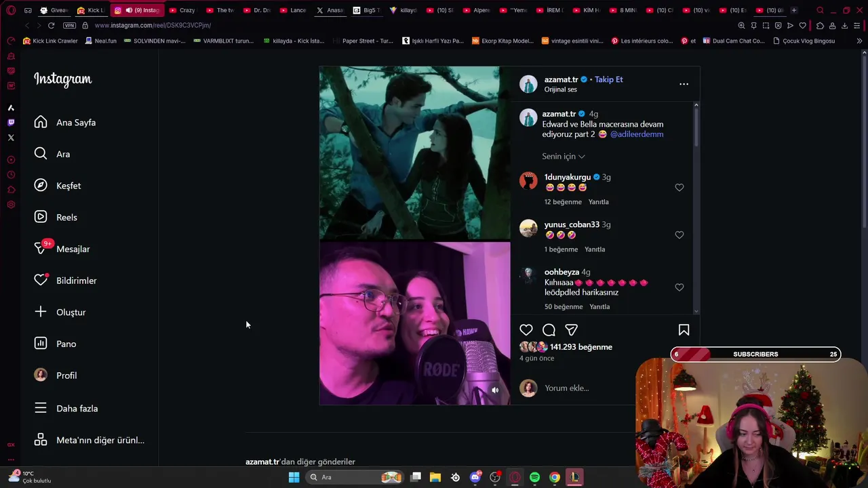Like the reel with the heart icon

click(526, 330)
